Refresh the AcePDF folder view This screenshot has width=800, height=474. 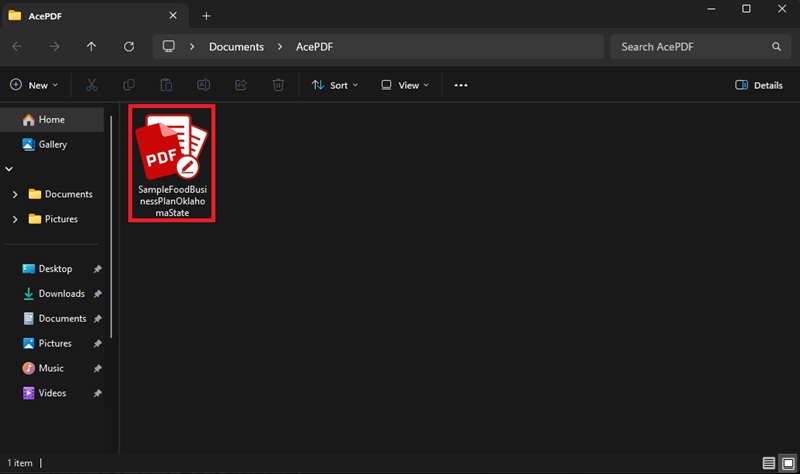coord(129,46)
